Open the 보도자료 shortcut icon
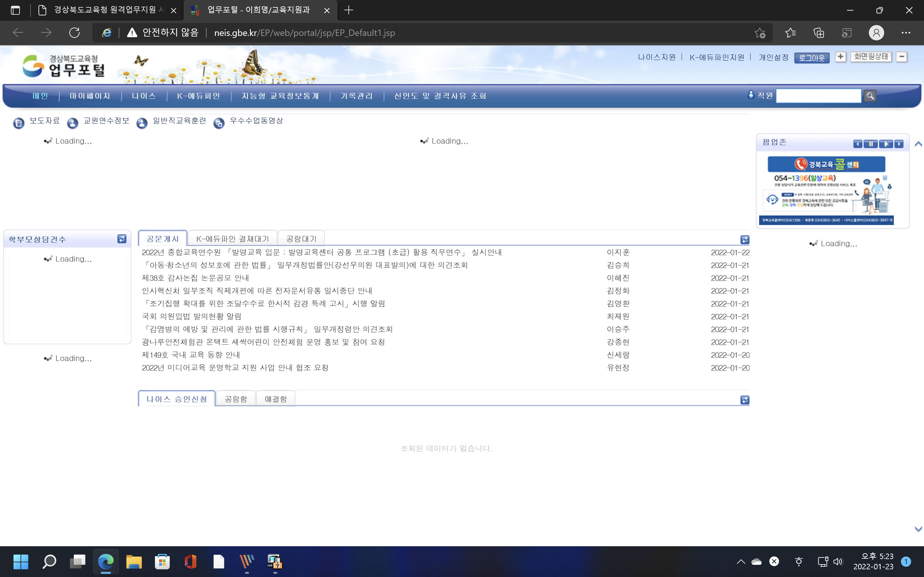924x577 pixels. point(19,123)
